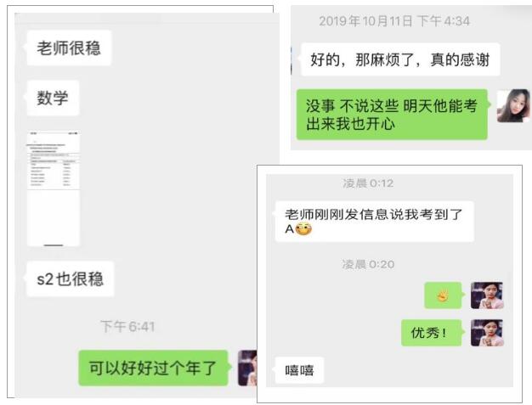Click the avatar beside 优秀！ message
Screen dimensions: 532x405
(x=487, y=333)
